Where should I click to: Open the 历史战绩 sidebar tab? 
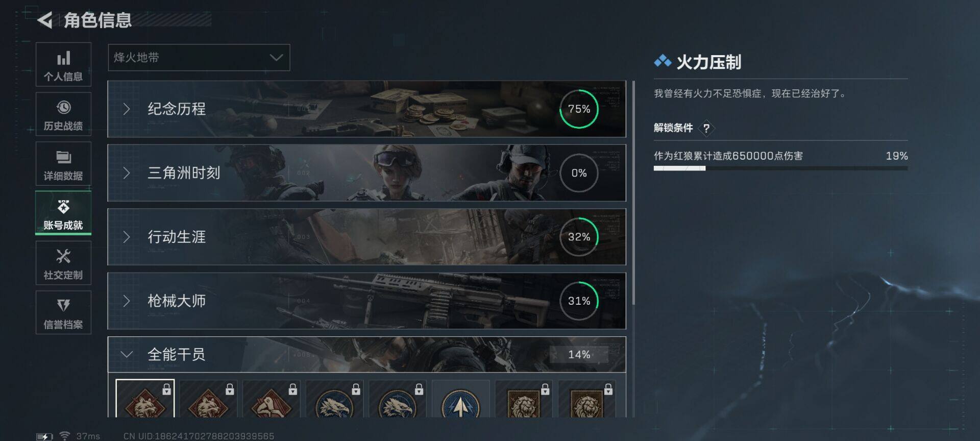(x=63, y=114)
